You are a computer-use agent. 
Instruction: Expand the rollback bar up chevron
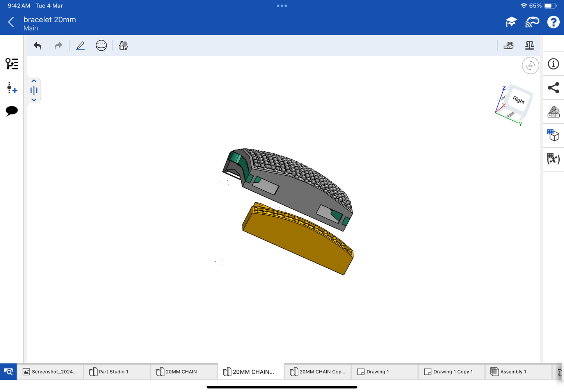(x=34, y=81)
